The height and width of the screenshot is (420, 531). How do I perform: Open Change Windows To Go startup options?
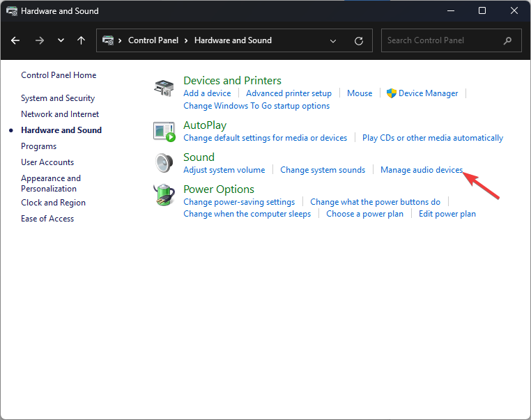click(256, 106)
